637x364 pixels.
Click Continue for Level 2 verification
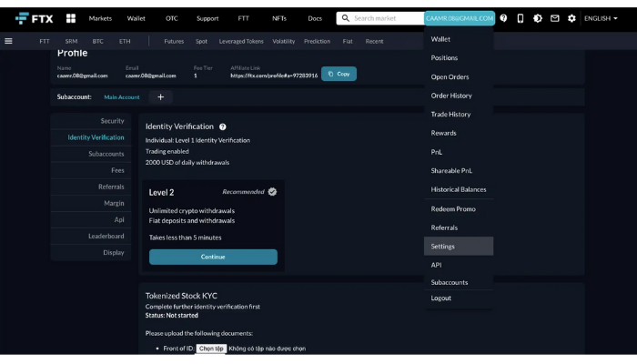click(213, 258)
